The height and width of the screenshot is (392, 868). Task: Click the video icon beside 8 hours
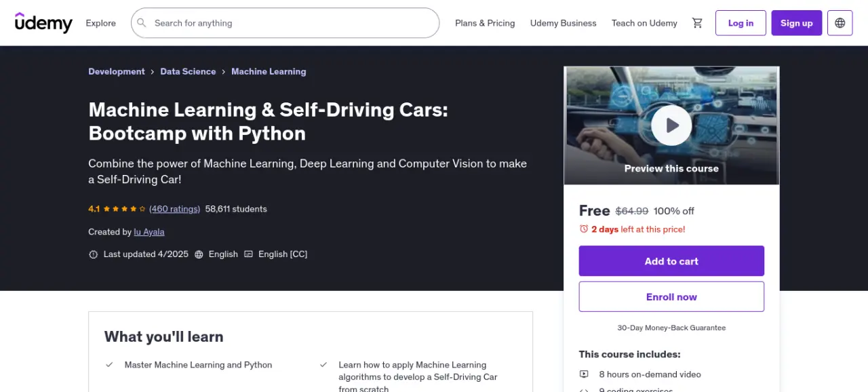(584, 374)
